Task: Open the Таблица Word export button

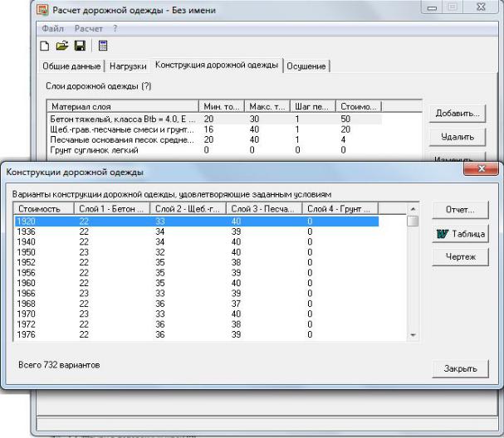Action: point(460,234)
